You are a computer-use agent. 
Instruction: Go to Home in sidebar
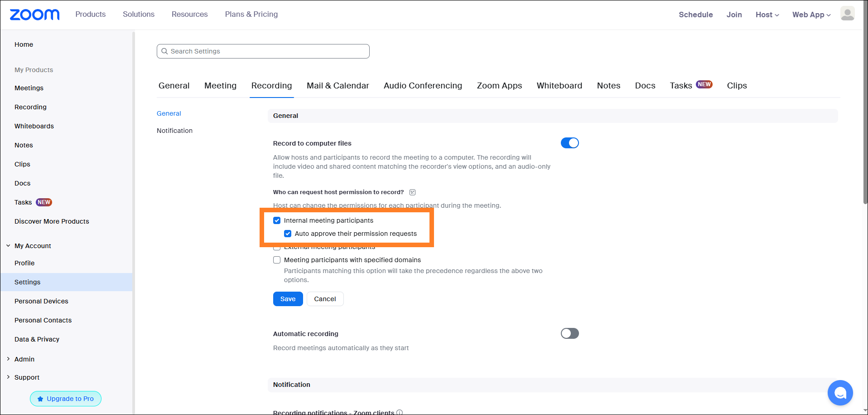click(x=24, y=44)
